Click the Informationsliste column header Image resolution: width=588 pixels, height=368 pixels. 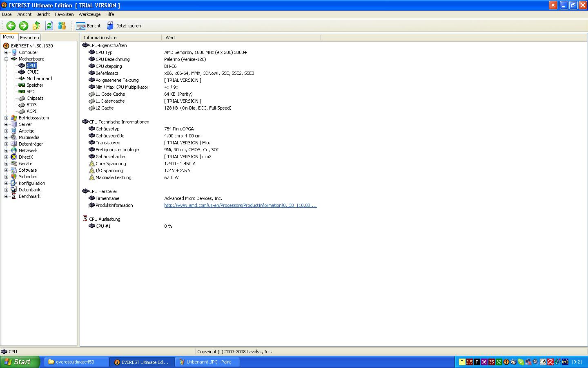[121, 38]
